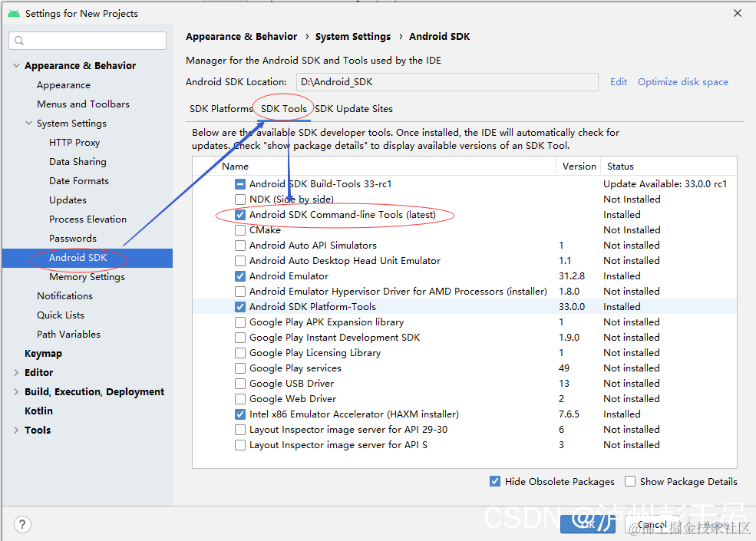This screenshot has width=756, height=541.
Task: Enable Show Package Details checkbox
Action: coord(629,481)
